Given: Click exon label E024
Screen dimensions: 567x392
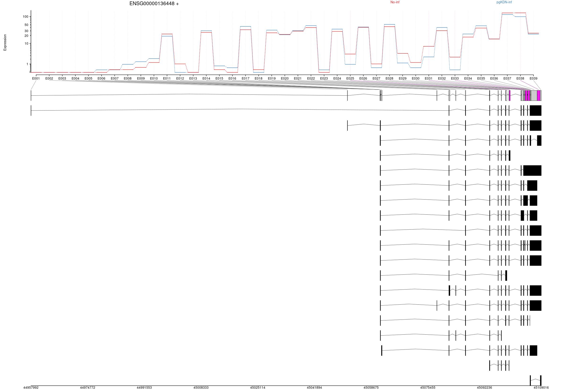Looking at the screenshot, I should click(x=337, y=79).
